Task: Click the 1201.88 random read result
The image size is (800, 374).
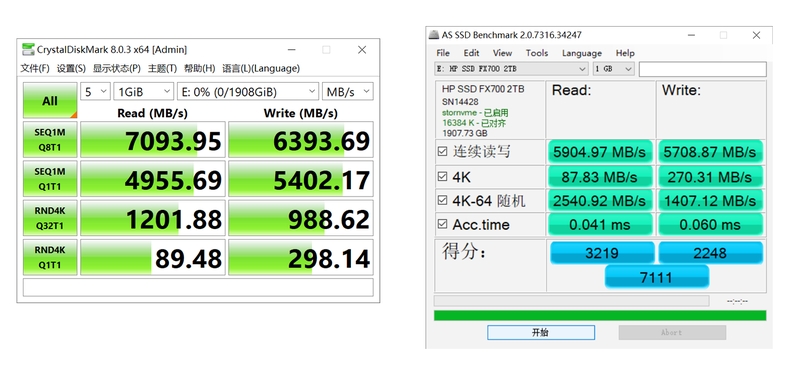Action: (x=153, y=218)
